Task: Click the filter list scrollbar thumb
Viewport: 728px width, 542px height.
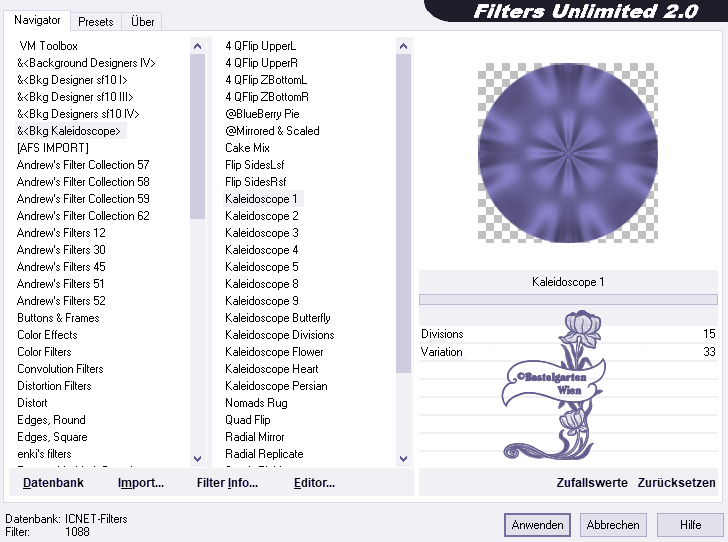Action: (403, 213)
